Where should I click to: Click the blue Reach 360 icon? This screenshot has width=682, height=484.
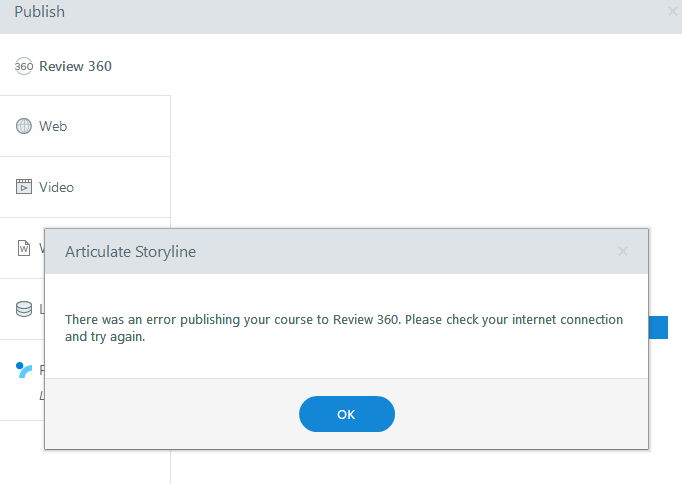pyautogui.click(x=24, y=370)
